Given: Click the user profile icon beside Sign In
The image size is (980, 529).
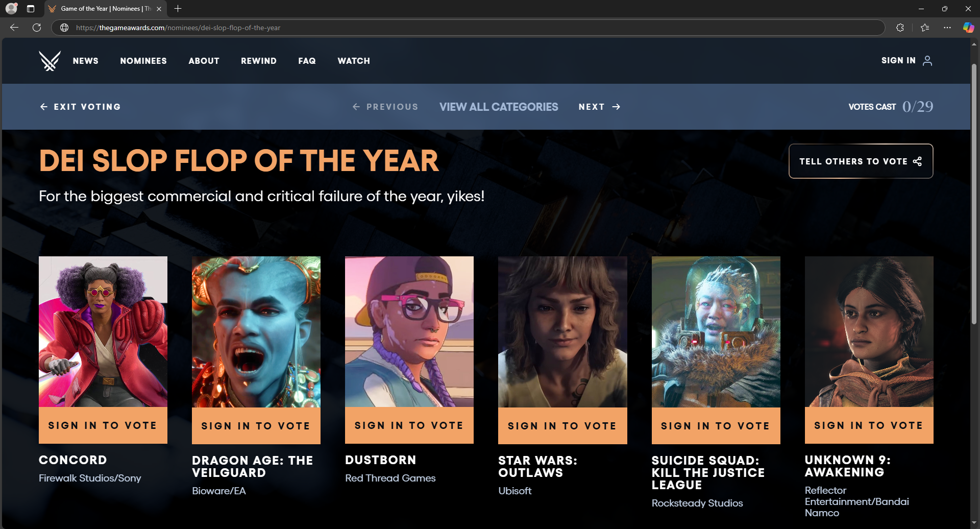Looking at the screenshot, I should coord(927,61).
